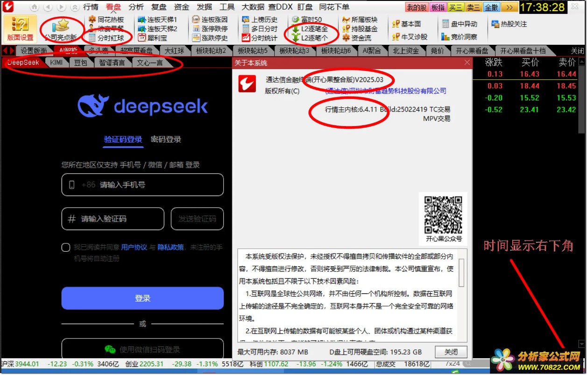The image size is (588, 375).
Task: Go back with the round back arrow
Action: [48, 7]
